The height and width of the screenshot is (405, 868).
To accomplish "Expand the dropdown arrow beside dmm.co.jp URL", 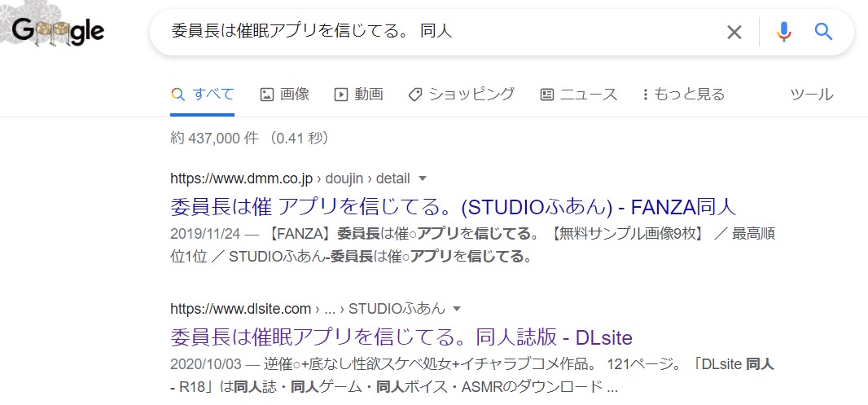I will tap(423, 178).
